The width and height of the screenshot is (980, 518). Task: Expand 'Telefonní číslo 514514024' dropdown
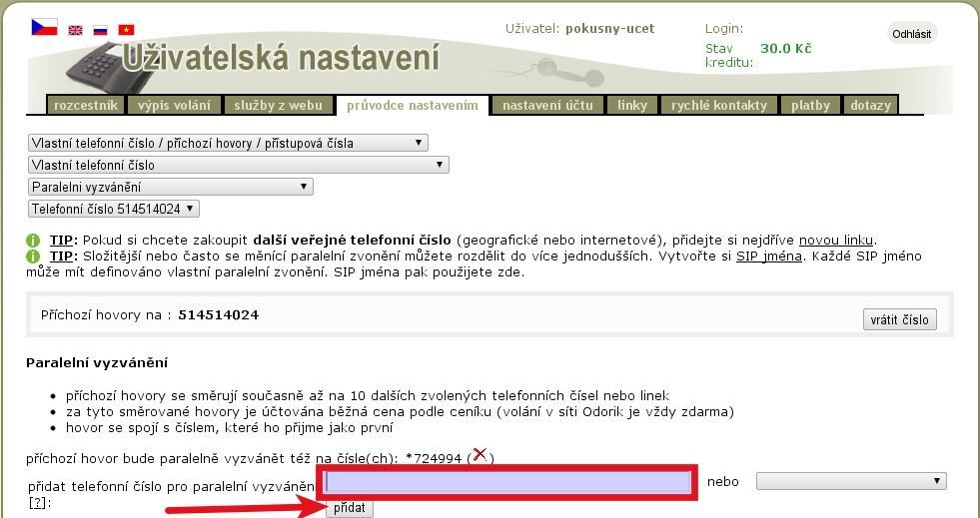coord(115,209)
